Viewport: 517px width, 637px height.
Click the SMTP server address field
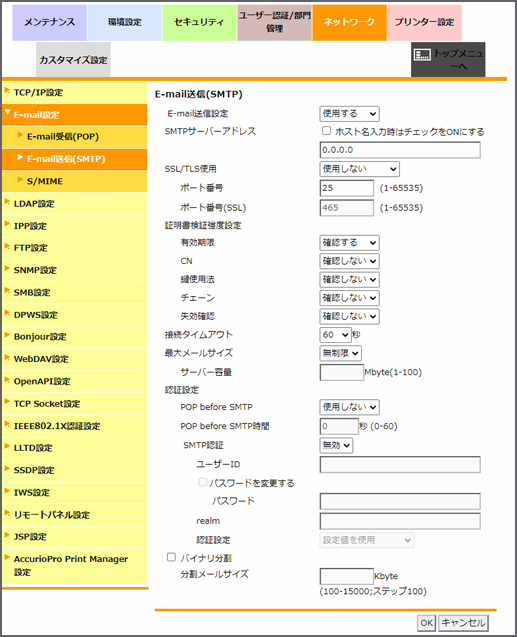(400, 150)
